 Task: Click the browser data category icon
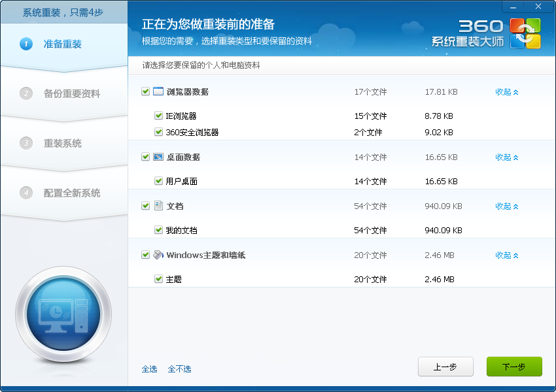point(158,91)
